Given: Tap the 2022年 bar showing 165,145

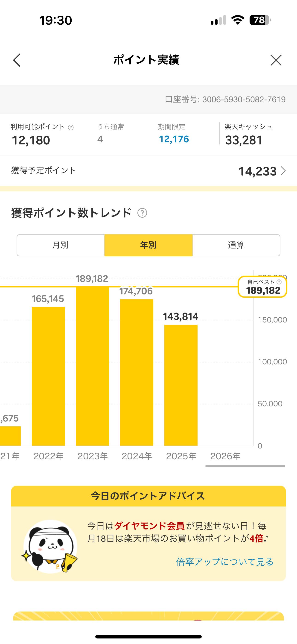Looking at the screenshot, I should 48,376.
